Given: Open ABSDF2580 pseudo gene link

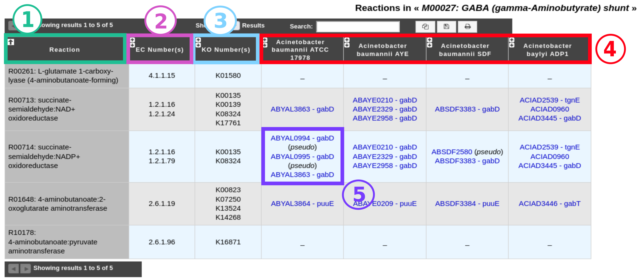Looking at the screenshot, I should (x=451, y=152).
